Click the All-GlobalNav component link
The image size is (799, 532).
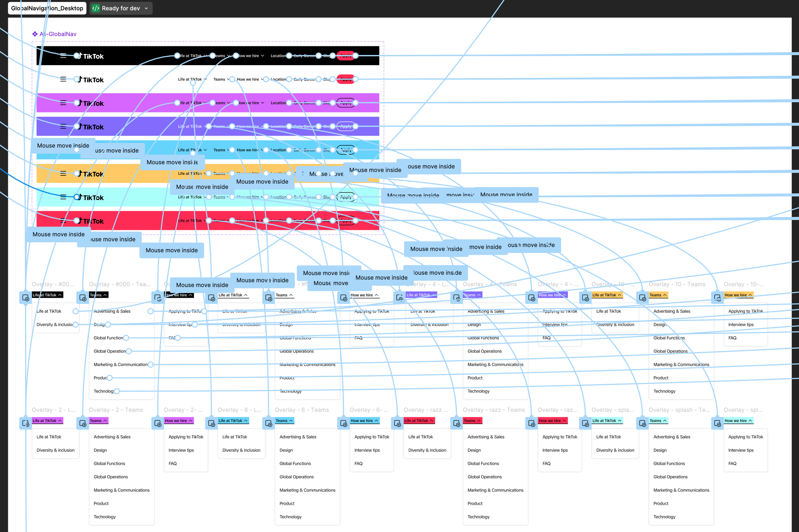click(58, 34)
